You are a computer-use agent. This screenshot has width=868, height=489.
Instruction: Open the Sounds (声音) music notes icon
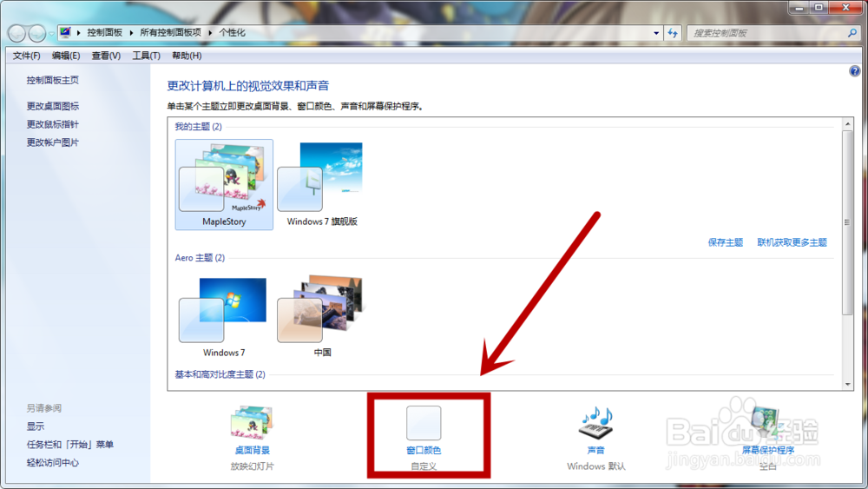click(x=595, y=423)
